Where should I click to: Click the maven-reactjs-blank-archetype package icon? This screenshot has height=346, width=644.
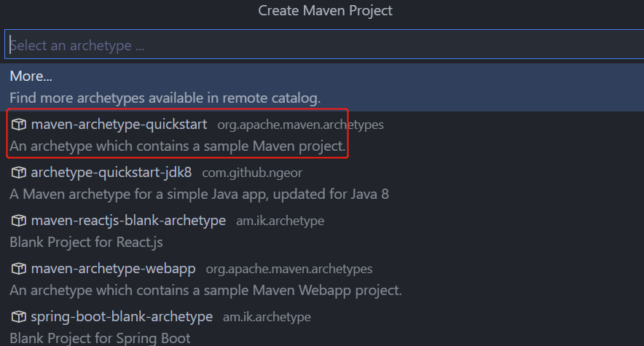pos(18,221)
